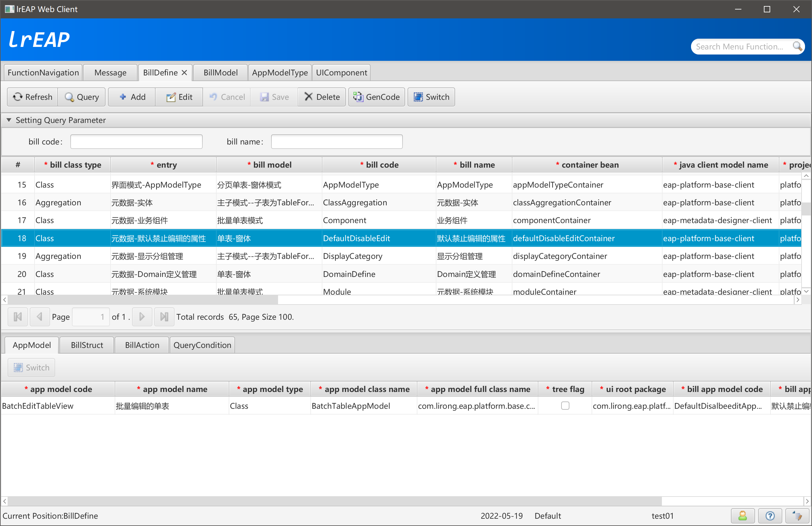This screenshot has height=526, width=812.
Task: Edit the selected bill record
Action: 179,97
